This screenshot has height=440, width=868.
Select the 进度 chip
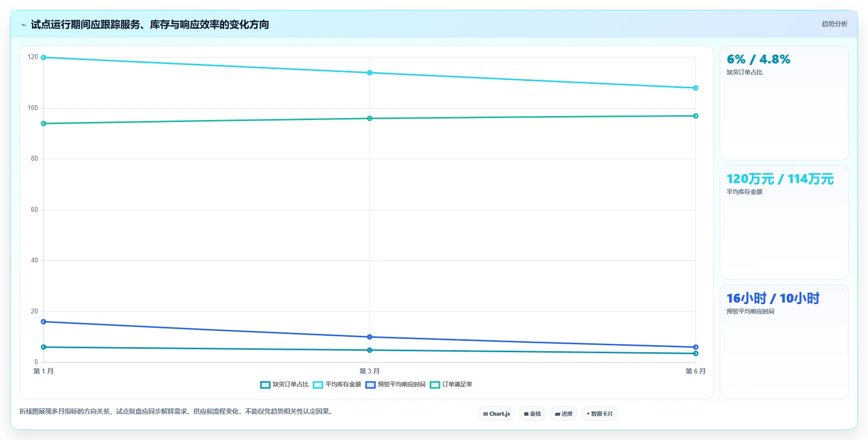563,414
